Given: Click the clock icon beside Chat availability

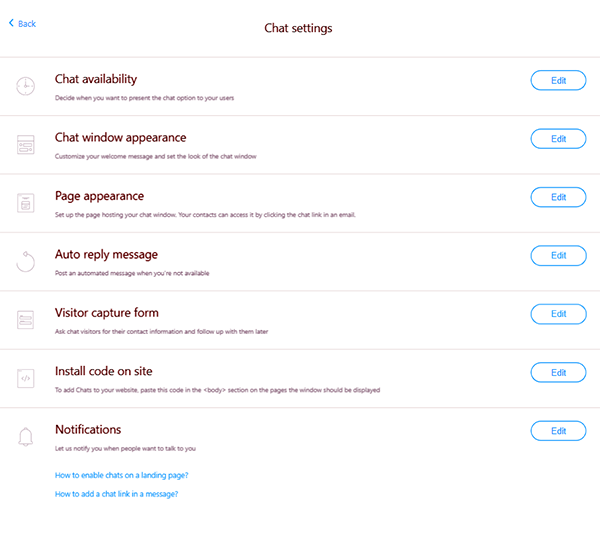Looking at the screenshot, I should click(26, 86).
